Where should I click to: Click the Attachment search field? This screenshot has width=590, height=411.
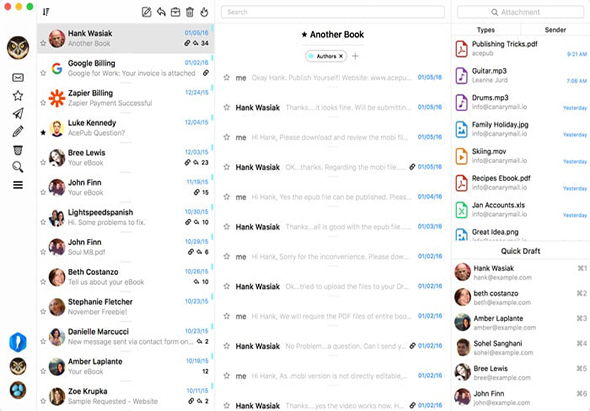pyautogui.click(x=521, y=12)
